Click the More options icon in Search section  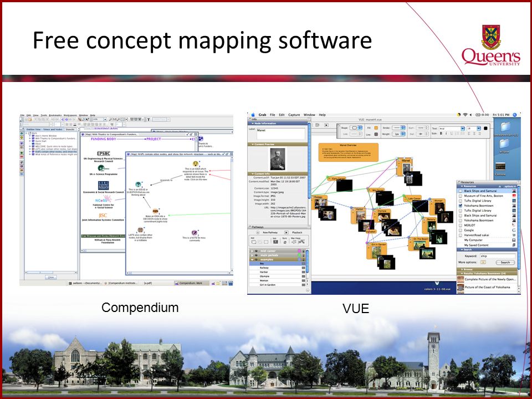[x=483, y=262]
